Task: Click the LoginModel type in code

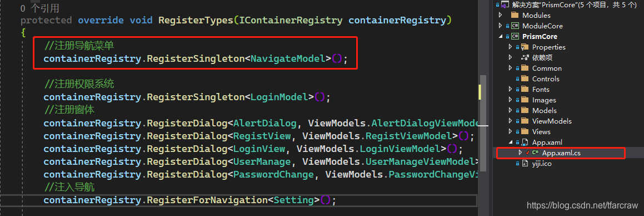Action: coord(279,97)
